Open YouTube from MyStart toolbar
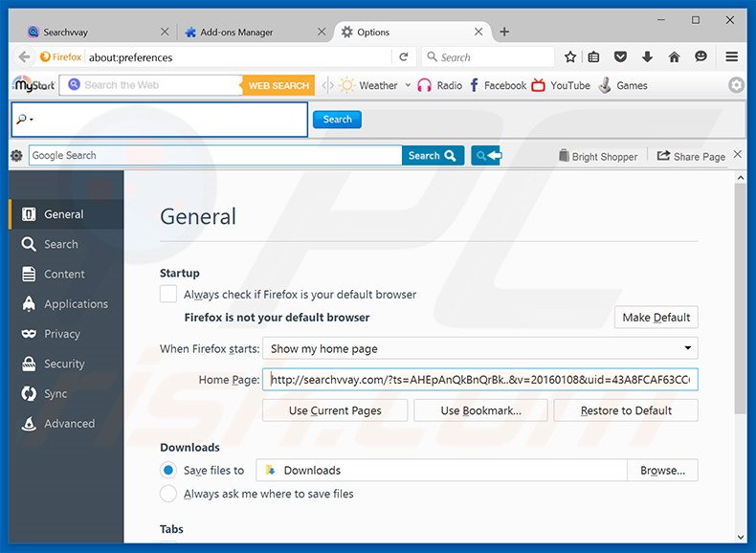Viewport: 756px width, 553px height. pyautogui.click(x=561, y=85)
